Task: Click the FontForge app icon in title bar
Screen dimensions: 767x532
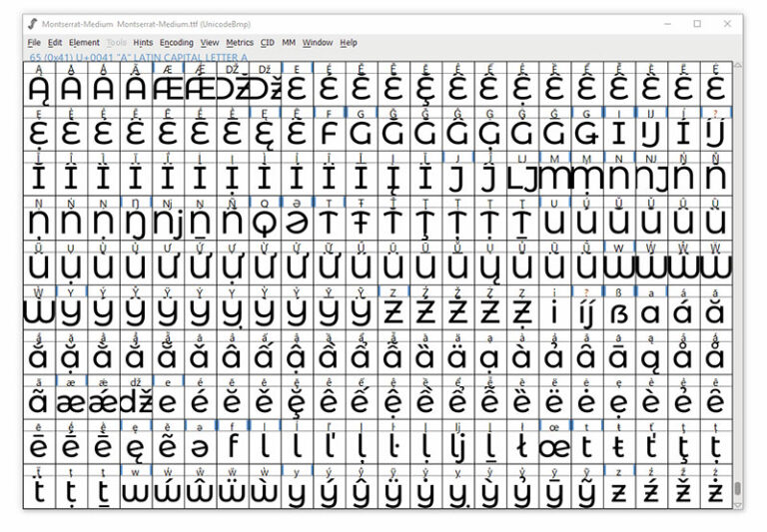Action: click(x=32, y=24)
